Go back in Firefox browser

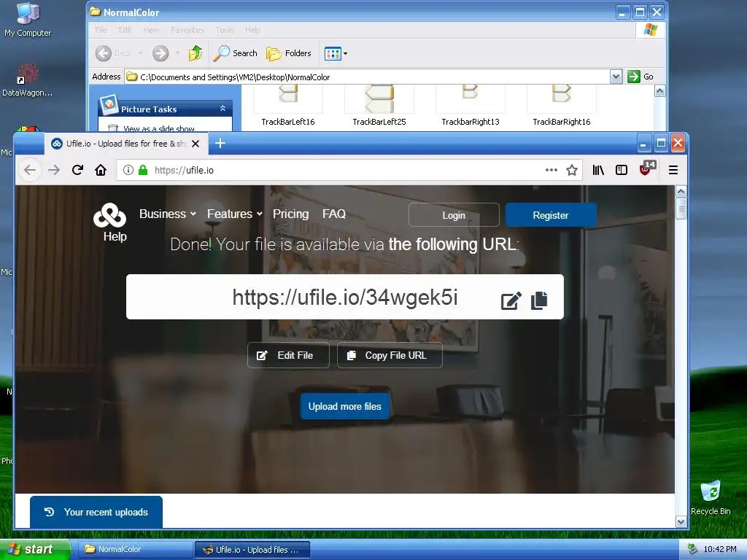[29, 170]
